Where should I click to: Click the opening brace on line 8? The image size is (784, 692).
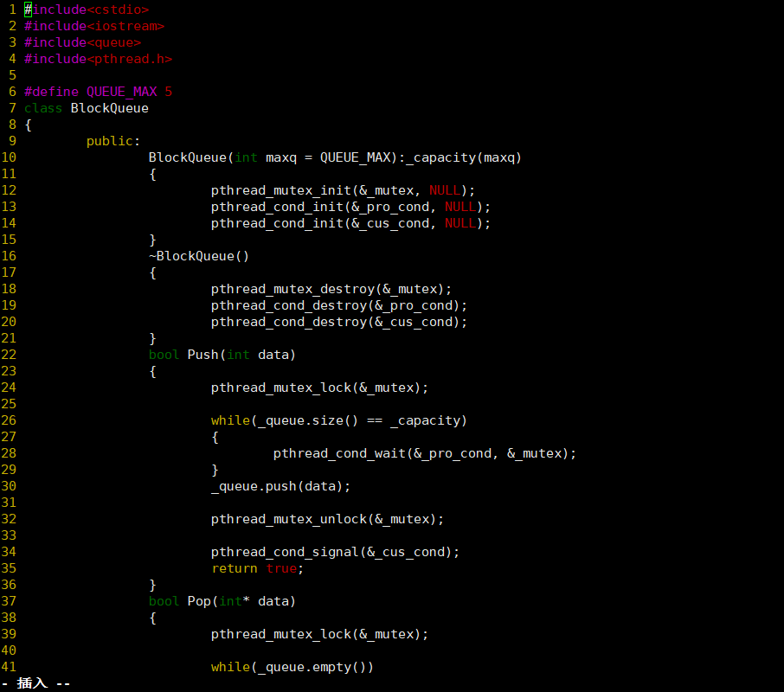[x=28, y=125]
